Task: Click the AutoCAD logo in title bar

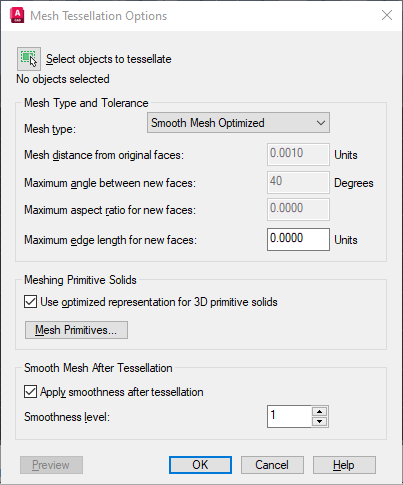Action: (17, 16)
